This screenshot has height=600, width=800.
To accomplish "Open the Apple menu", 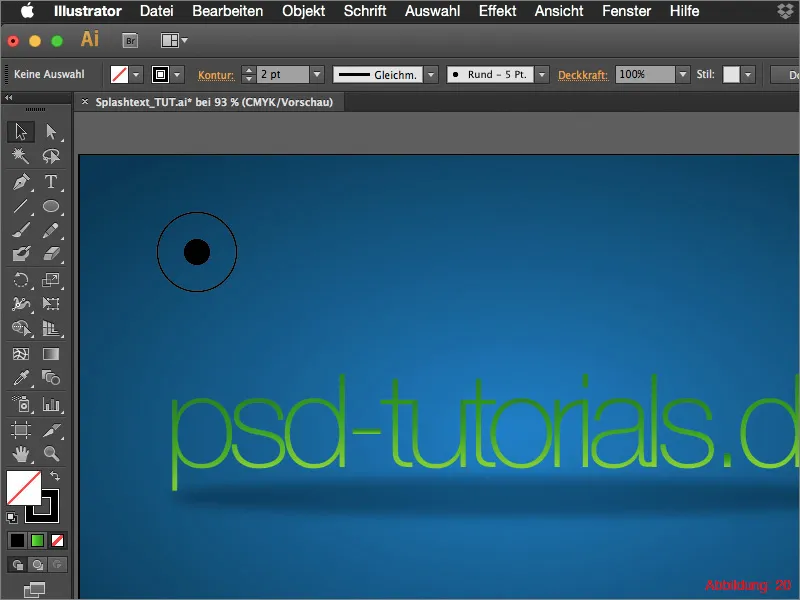I will (x=27, y=11).
